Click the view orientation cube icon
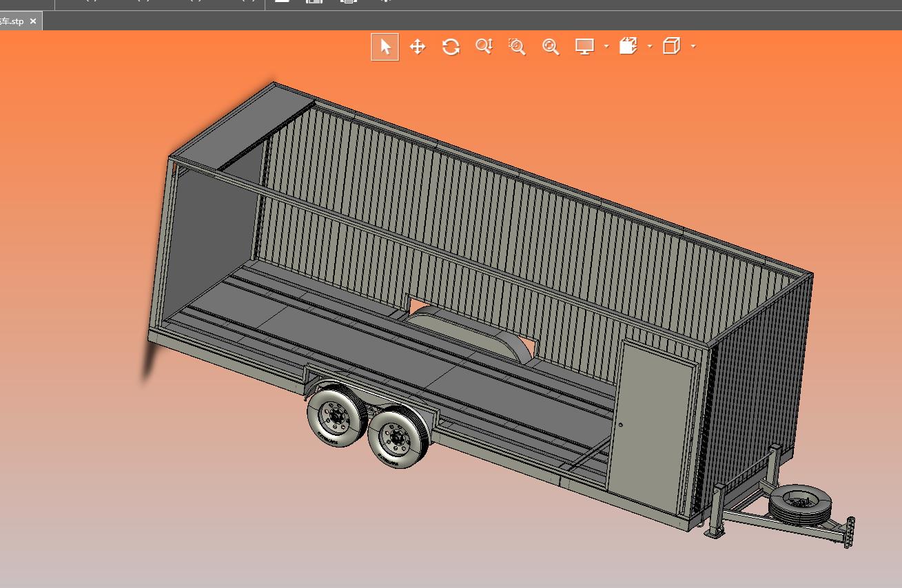The image size is (902, 588). click(671, 47)
